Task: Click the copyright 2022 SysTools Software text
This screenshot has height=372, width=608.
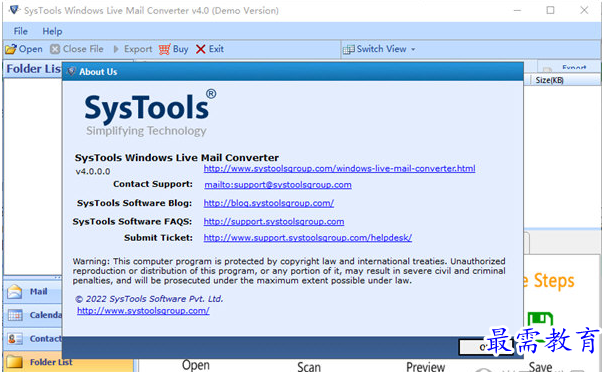Action: (x=149, y=299)
